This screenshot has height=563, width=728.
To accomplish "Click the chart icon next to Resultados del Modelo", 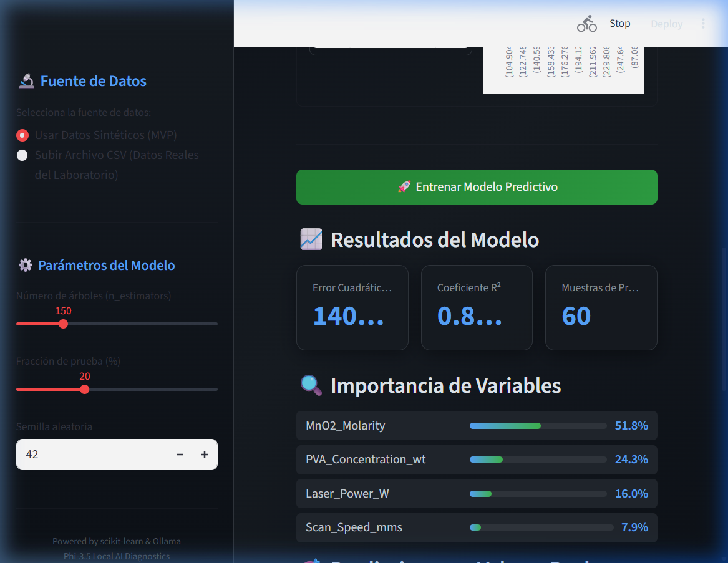I will (310, 238).
